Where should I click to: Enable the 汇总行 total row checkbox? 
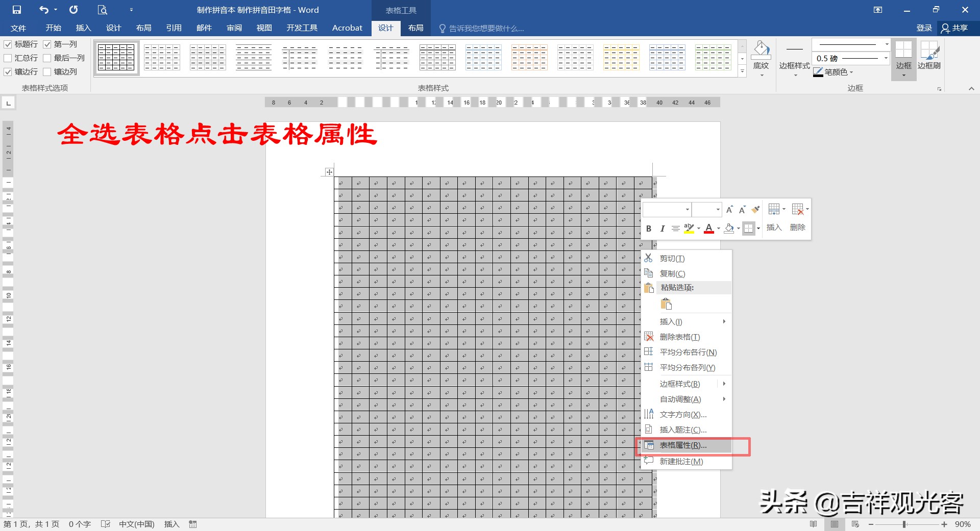coord(8,58)
